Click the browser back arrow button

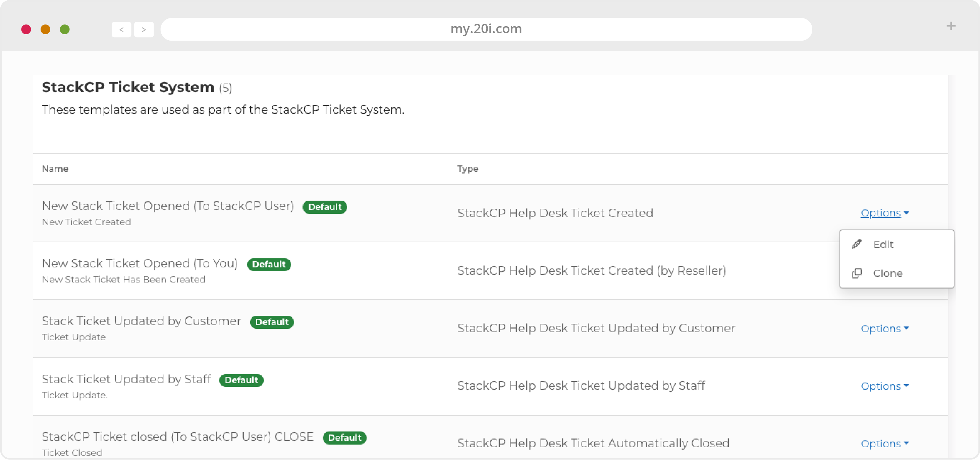(x=121, y=29)
